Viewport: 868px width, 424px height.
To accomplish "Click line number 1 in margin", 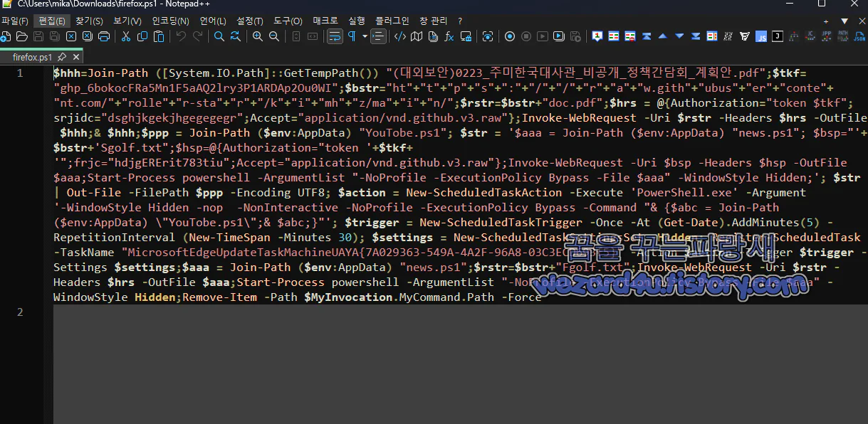I will point(20,73).
